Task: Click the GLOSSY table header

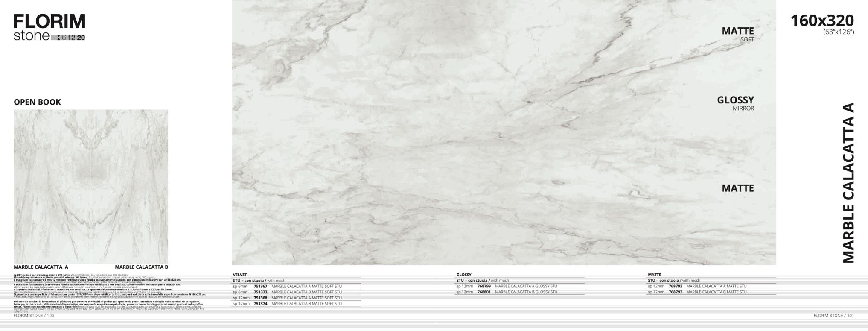Action: (x=464, y=275)
